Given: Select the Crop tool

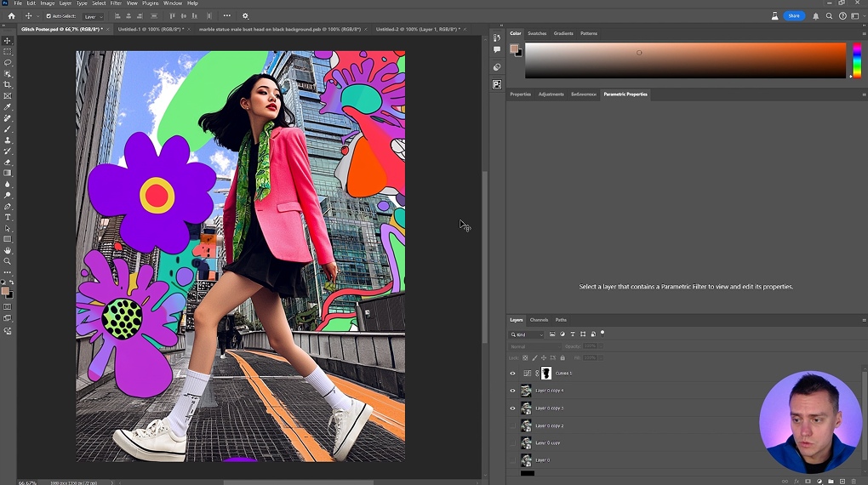Looking at the screenshot, I should coord(8,85).
